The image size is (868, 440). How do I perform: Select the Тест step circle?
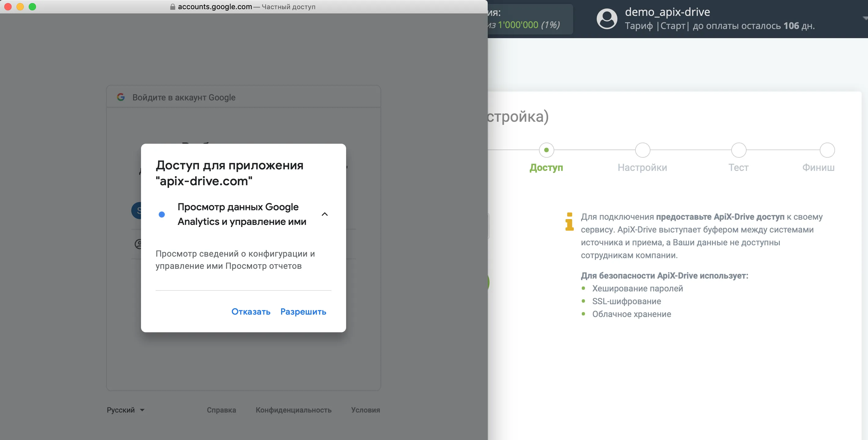(x=739, y=150)
